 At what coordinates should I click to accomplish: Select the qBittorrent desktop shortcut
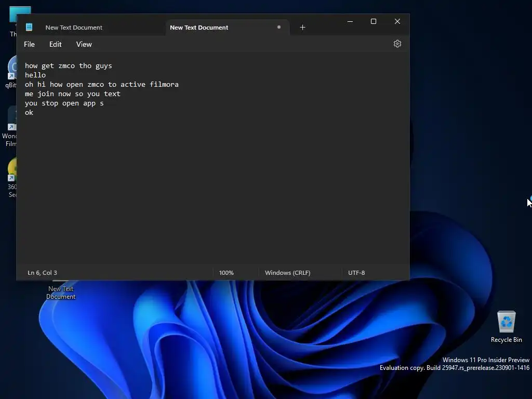(x=11, y=72)
